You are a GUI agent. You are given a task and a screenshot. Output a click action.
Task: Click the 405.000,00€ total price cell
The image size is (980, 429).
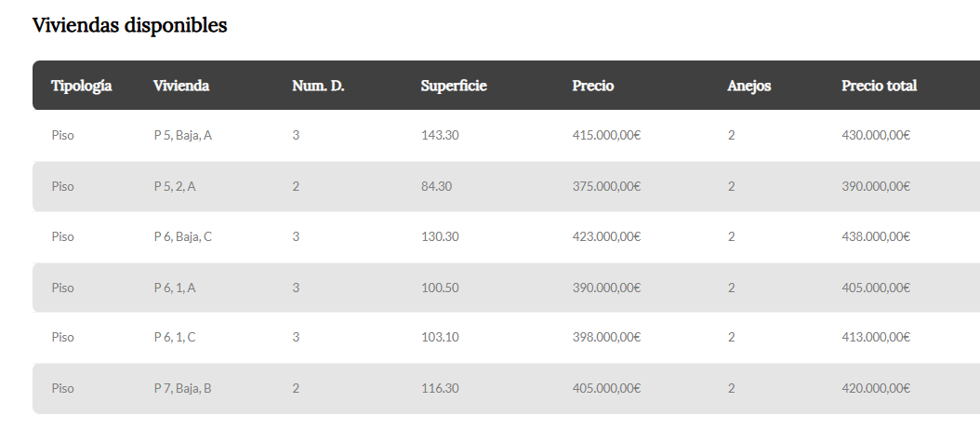click(875, 288)
